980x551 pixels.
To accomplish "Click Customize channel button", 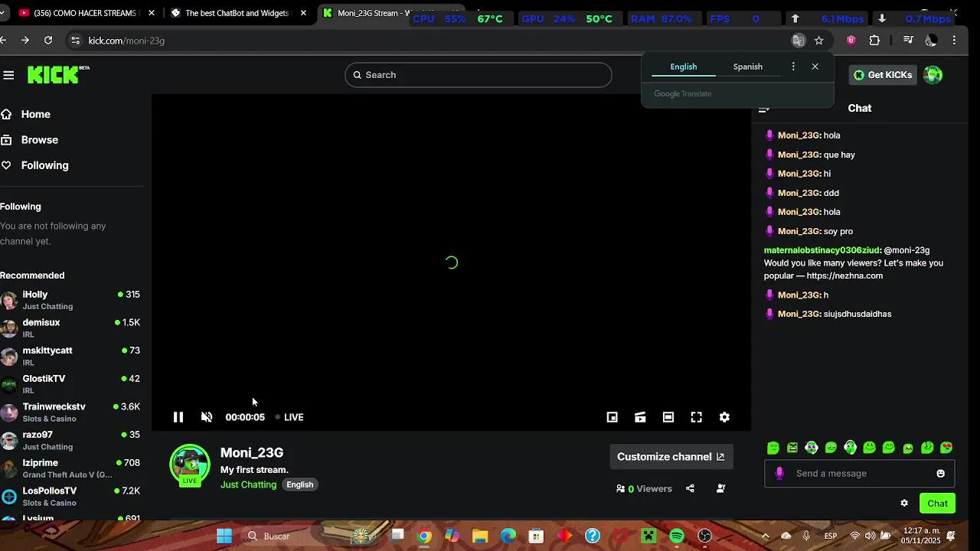I will point(671,457).
